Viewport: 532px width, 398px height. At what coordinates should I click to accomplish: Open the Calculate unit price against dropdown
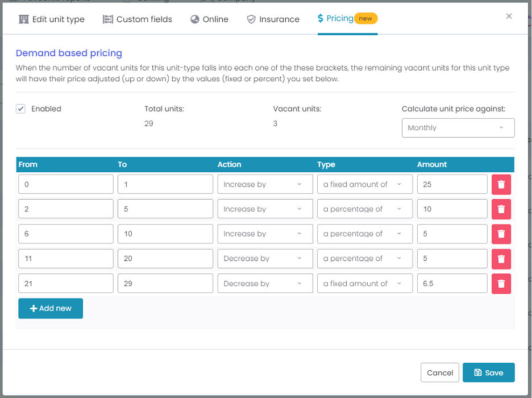point(458,128)
